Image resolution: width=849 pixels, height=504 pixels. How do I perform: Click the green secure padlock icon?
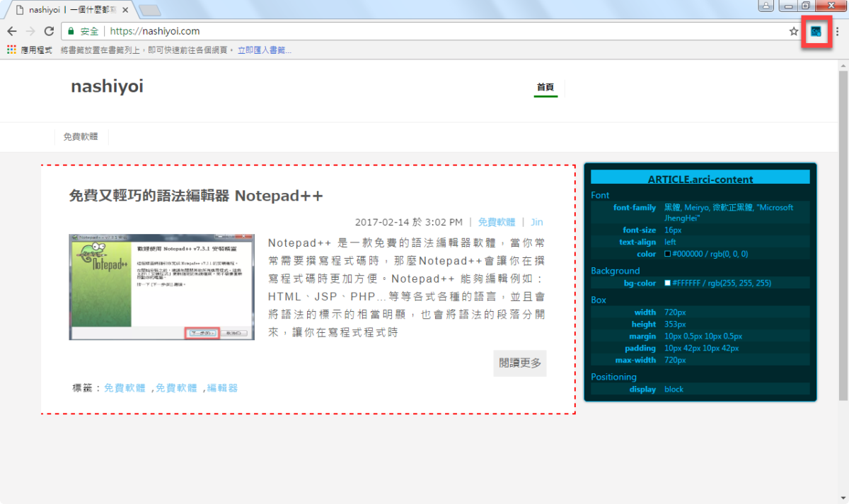click(x=71, y=31)
